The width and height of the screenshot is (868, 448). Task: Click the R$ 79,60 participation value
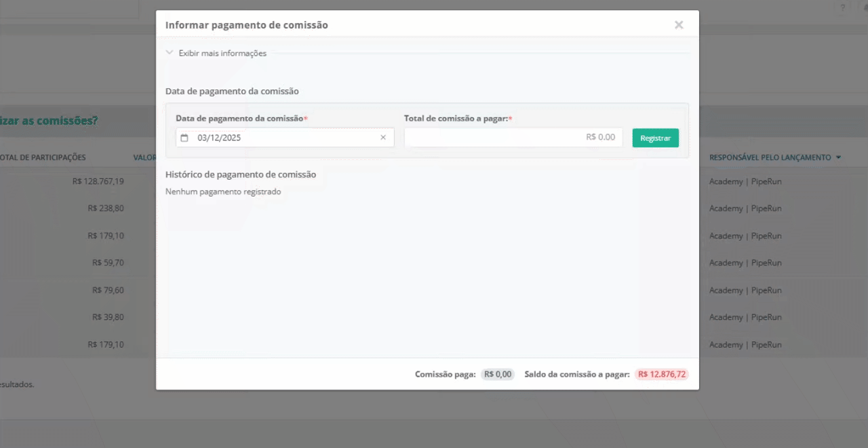point(108,290)
